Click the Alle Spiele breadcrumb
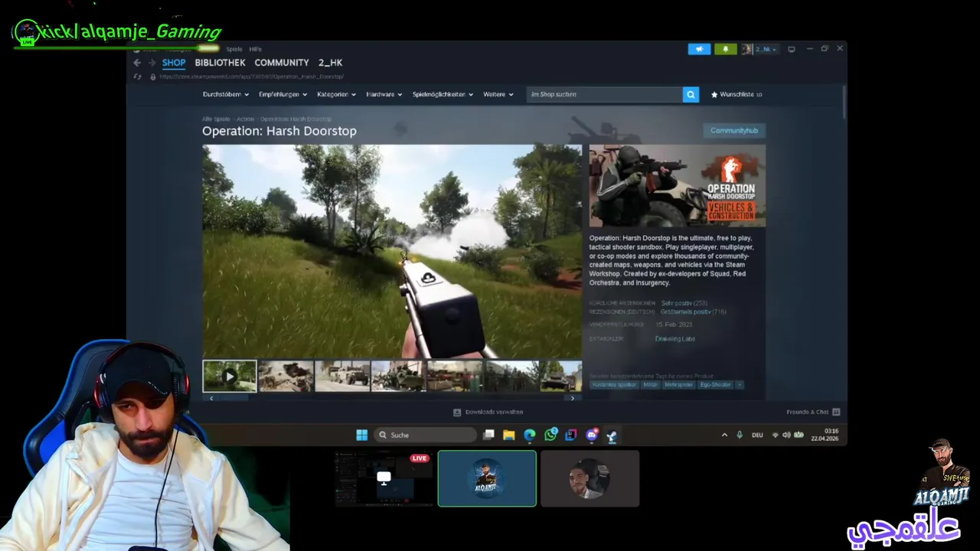The width and height of the screenshot is (980, 551). [x=216, y=119]
